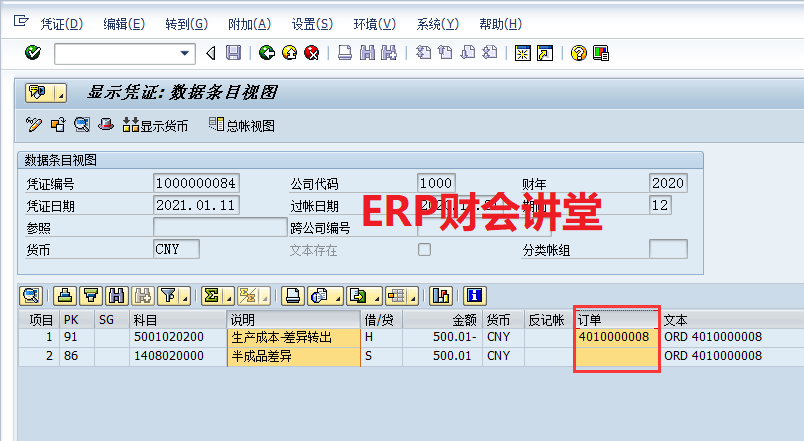
Task: Click the Print icon in standard toolbar
Action: [344, 53]
